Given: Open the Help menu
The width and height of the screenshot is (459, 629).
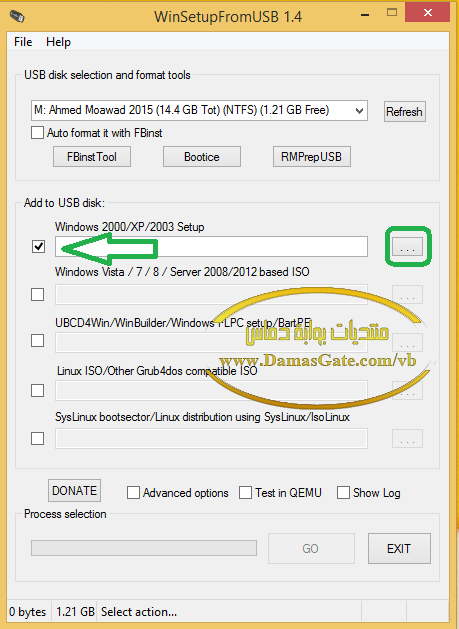Looking at the screenshot, I should pos(58,42).
